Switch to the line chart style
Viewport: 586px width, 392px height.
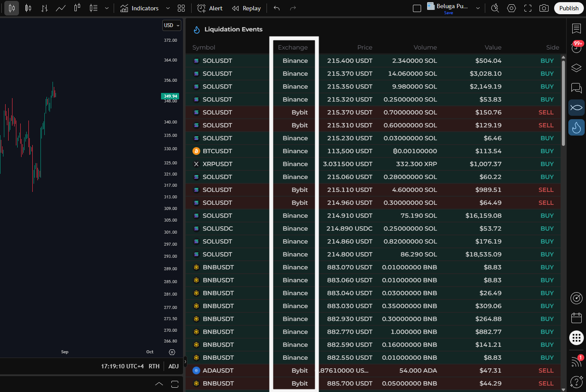[61, 8]
